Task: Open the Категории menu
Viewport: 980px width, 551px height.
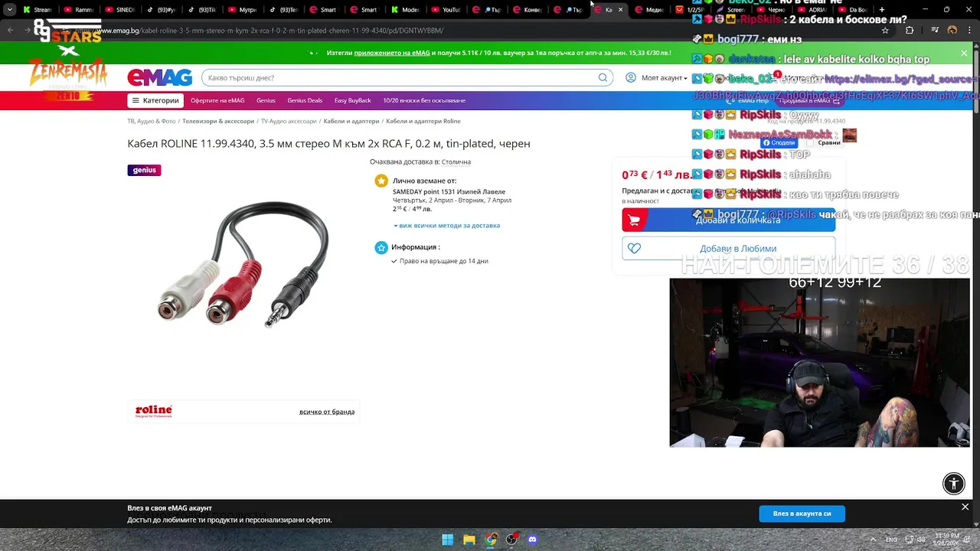Action: tap(155, 100)
